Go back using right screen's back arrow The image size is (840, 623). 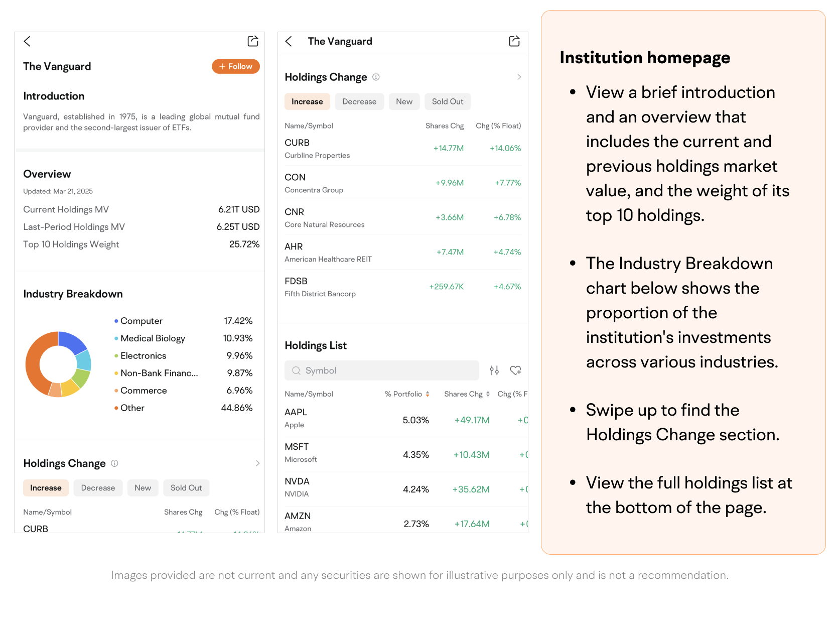click(289, 41)
